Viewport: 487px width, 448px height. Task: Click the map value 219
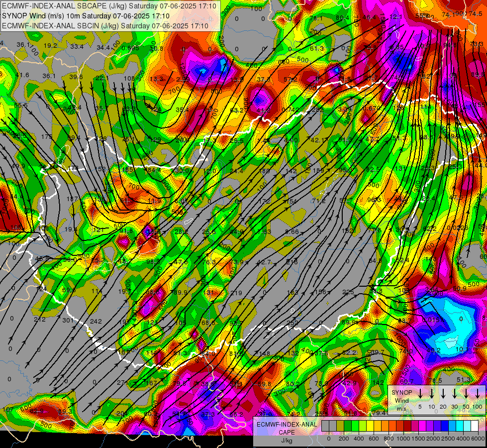[x=236, y=293]
